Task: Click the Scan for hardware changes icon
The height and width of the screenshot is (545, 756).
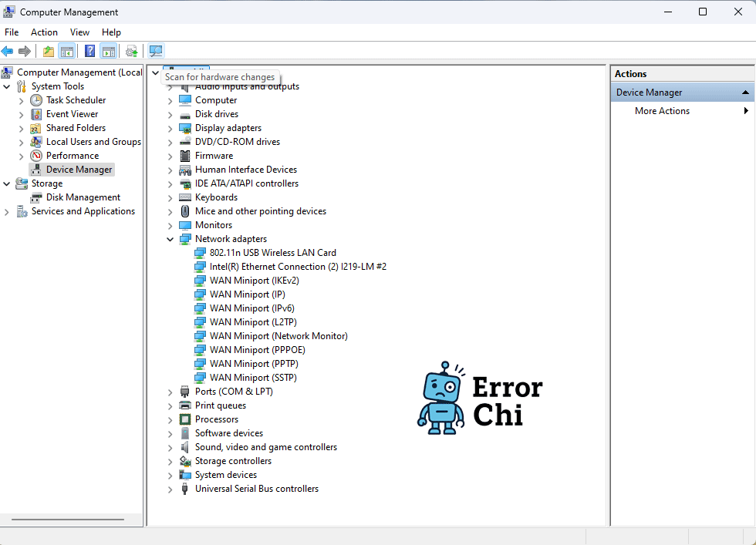Action: [x=156, y=52]
